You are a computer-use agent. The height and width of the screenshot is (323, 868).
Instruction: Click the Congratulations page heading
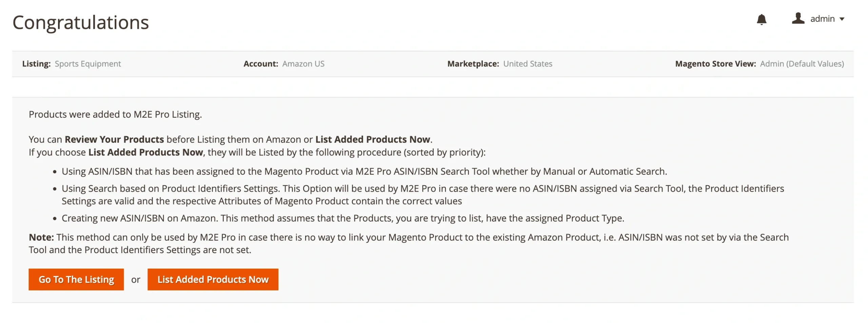coord(80,22)
